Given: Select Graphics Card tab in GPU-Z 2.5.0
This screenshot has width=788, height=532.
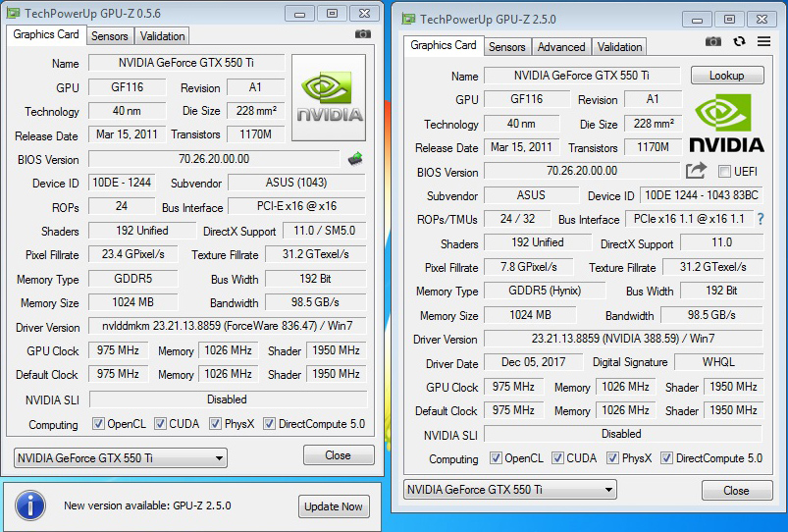Looking at the screenshot, I should coord(444,45).
